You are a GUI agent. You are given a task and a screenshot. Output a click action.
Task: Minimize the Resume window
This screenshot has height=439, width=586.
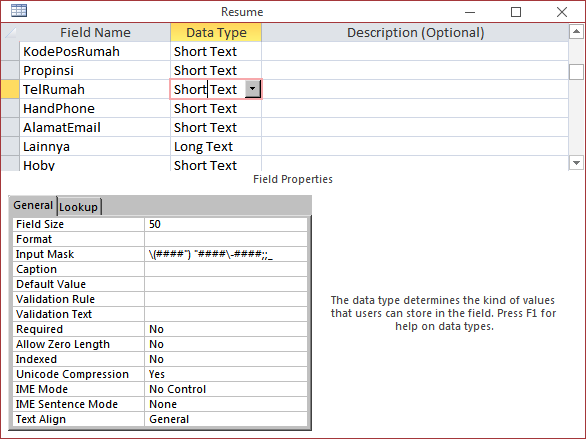(470, 12)
